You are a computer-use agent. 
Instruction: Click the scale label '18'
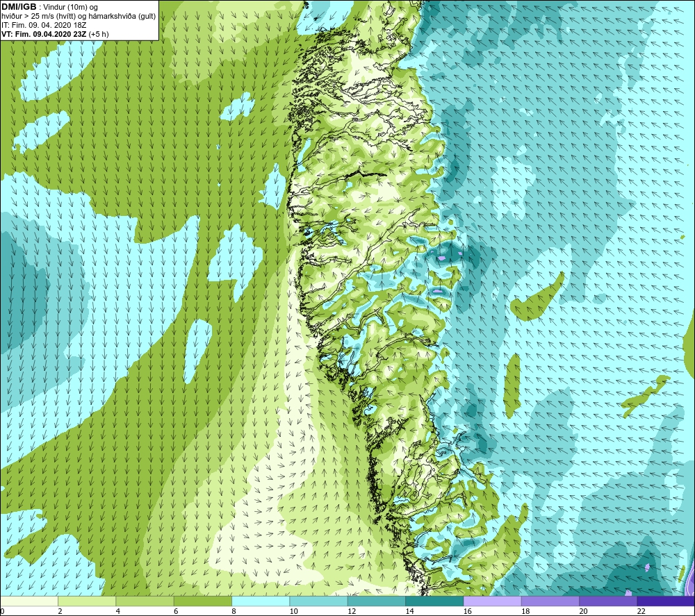(525, 611)
